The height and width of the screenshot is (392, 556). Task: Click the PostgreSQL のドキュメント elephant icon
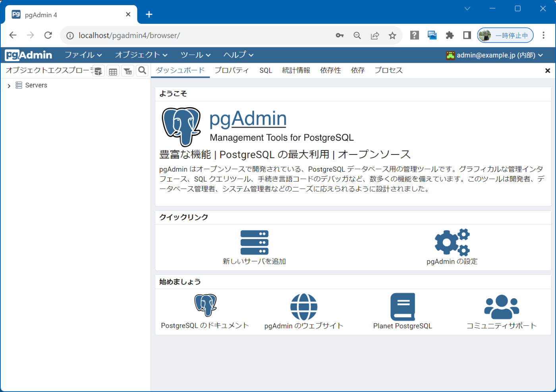205,305
